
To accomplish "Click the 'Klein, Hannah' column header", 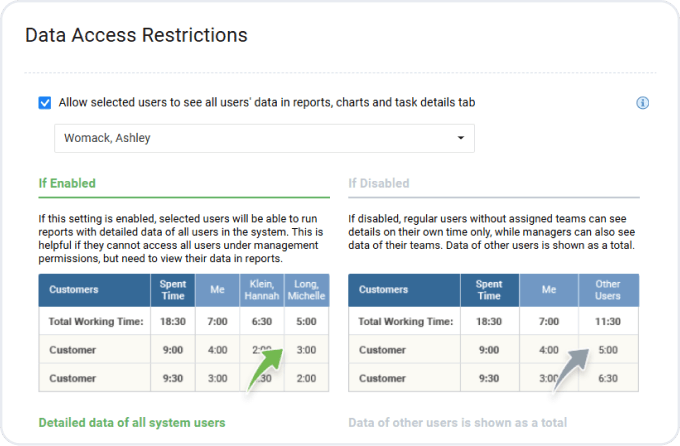I will (261, 290).
